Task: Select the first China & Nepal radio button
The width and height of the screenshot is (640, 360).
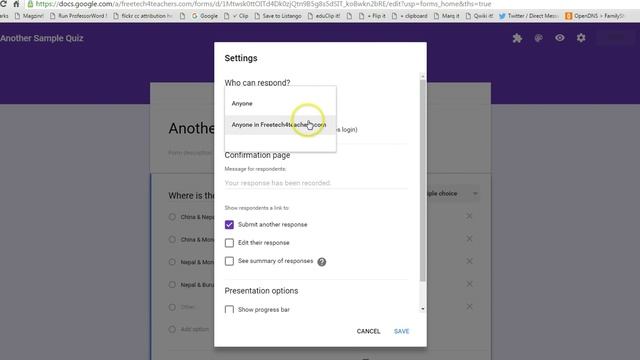Action: click(172, 217)
